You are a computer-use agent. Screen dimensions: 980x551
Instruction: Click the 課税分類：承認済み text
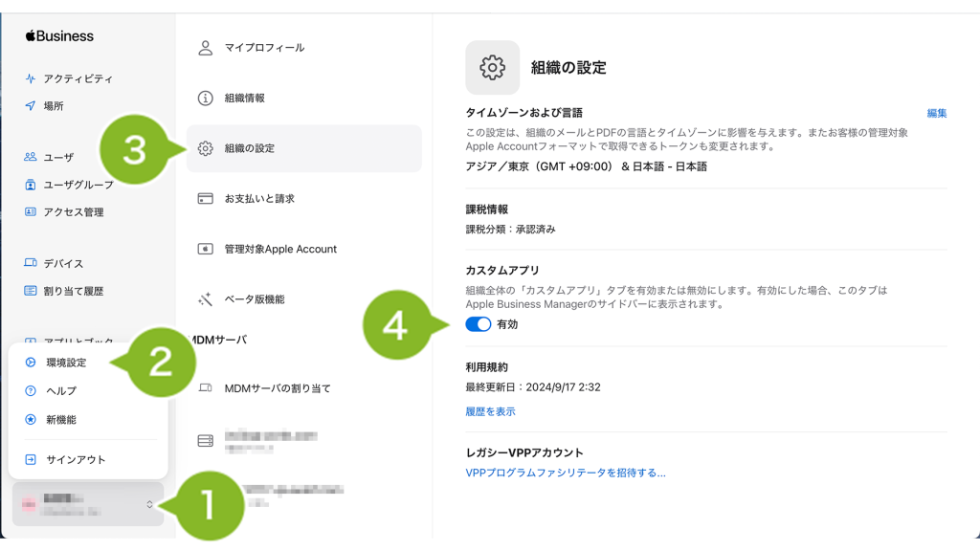[x=511, y=230]
